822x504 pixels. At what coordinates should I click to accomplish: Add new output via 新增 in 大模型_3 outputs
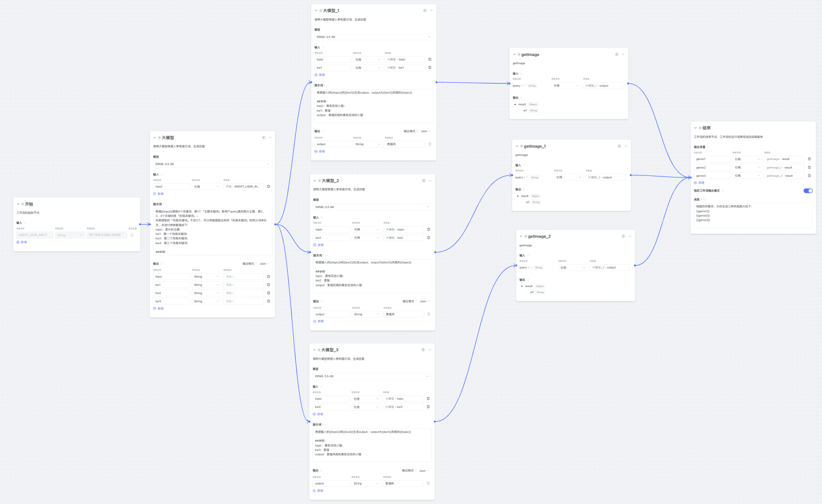[318, 491]
